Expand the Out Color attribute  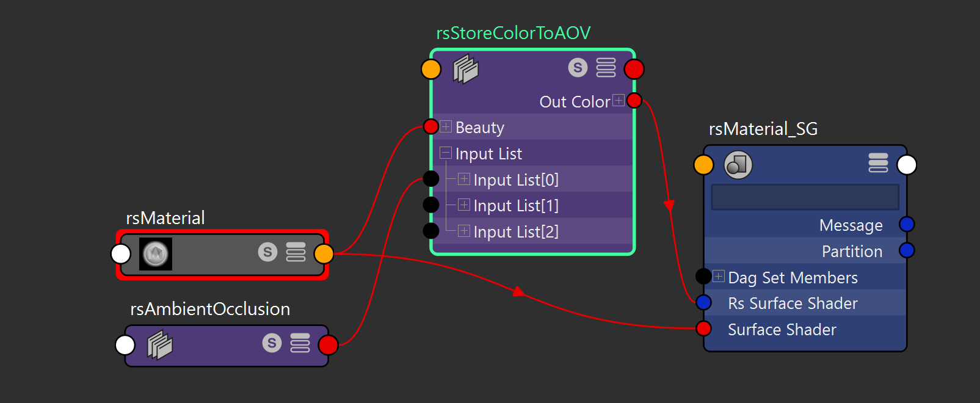click(619, 100)
